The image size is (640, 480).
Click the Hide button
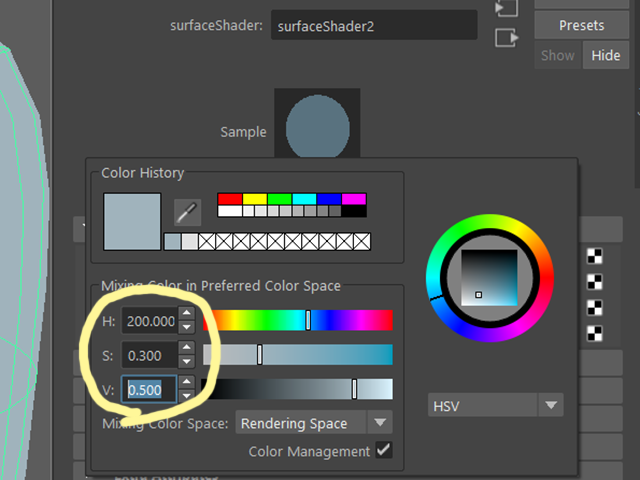coord(606,55)
